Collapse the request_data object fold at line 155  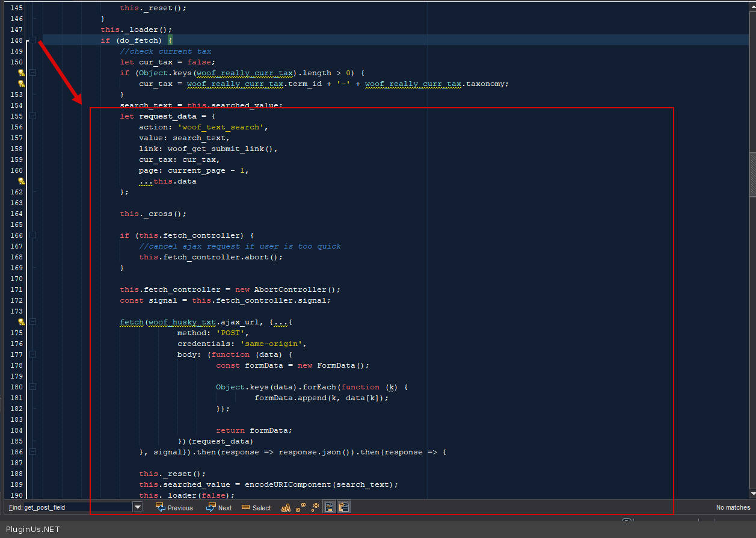(x=33, y=116)
